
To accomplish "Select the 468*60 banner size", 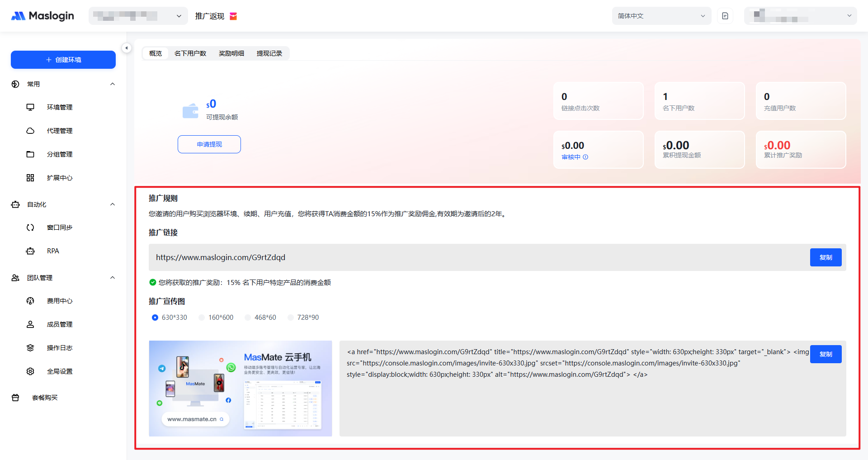I will coord(248,318).
